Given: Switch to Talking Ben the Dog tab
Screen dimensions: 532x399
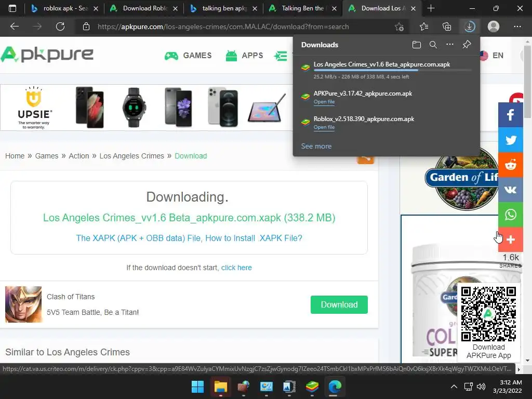Looking at the screenshot, I should [x=303, y=8].
